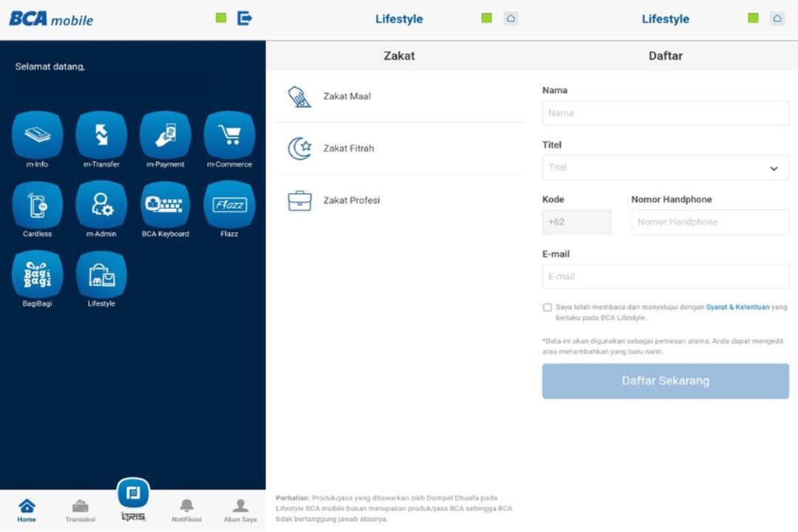The image size is (798, 532).
Task: Tap the green status square beside the logout icon
Action: (x=221, y=18)
